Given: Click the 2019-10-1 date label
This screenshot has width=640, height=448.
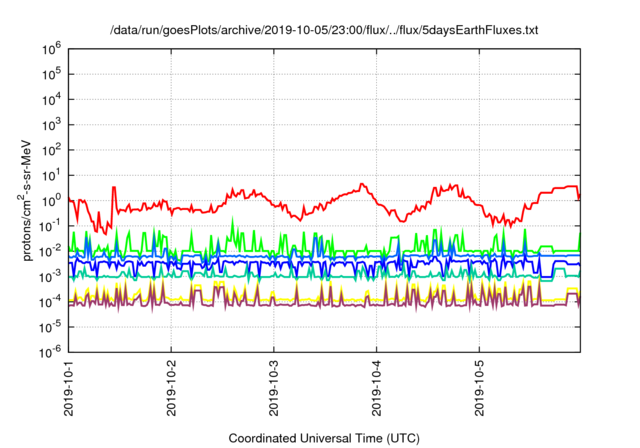Looking at the screenshot, I should (69, 388).
